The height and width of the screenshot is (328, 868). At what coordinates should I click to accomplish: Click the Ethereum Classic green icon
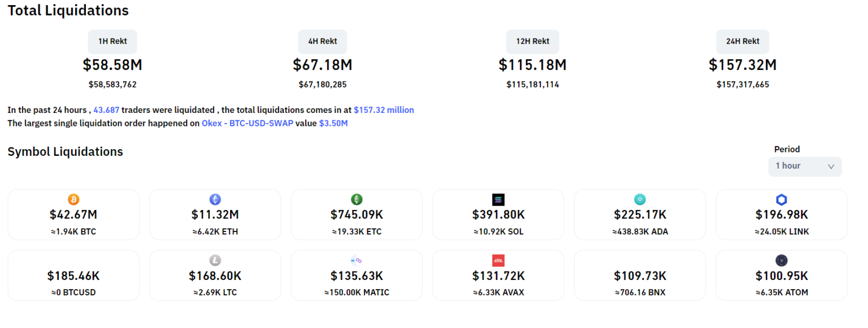tap(357, 199)
